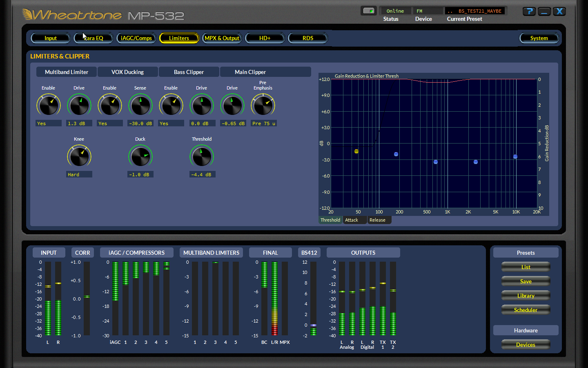Click the -1.0 dB Duck value field
The height and width of the screenshot is (368, 588).
tap(140, 174)
